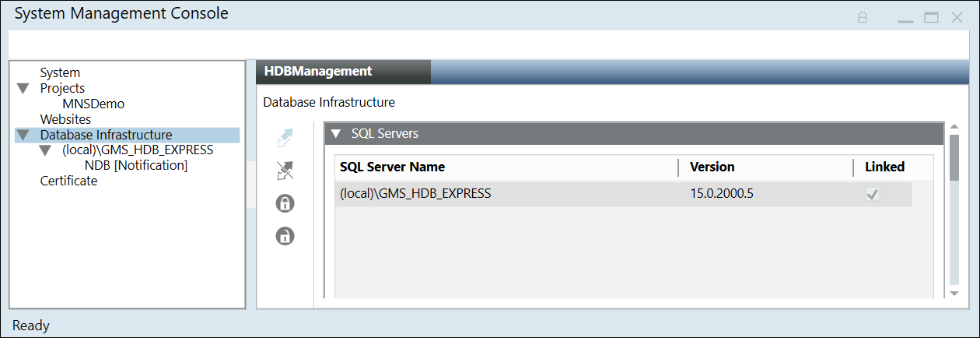Viewport: 980px width, 338px height.
Task: Collapse the Database Infrastructure tree node
Action: [x=23, y=136]
